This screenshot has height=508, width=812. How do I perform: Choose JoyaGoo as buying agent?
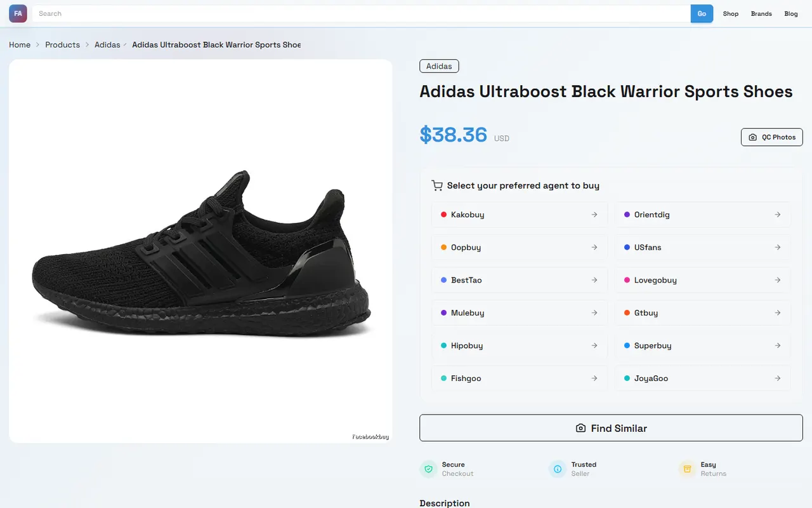[x=703, y=378]
